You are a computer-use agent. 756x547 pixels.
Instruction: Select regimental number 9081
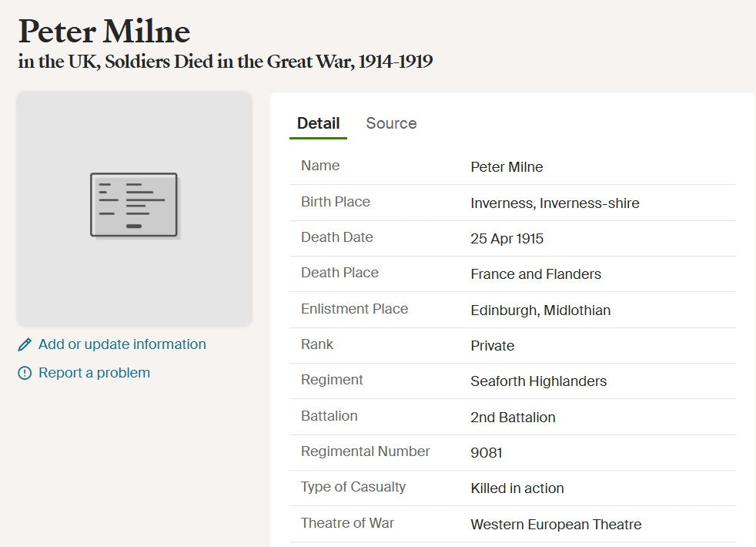click(x=487, y=453)
